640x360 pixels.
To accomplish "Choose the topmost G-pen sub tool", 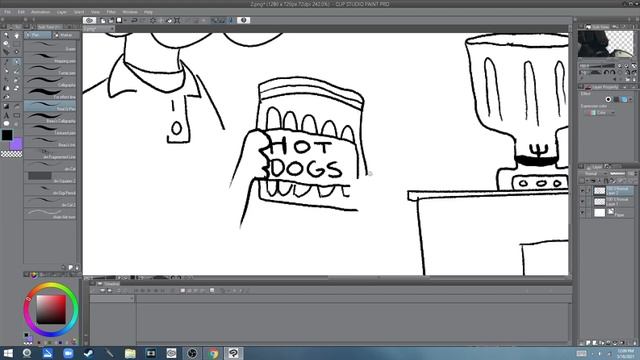I will click(50, 47).
